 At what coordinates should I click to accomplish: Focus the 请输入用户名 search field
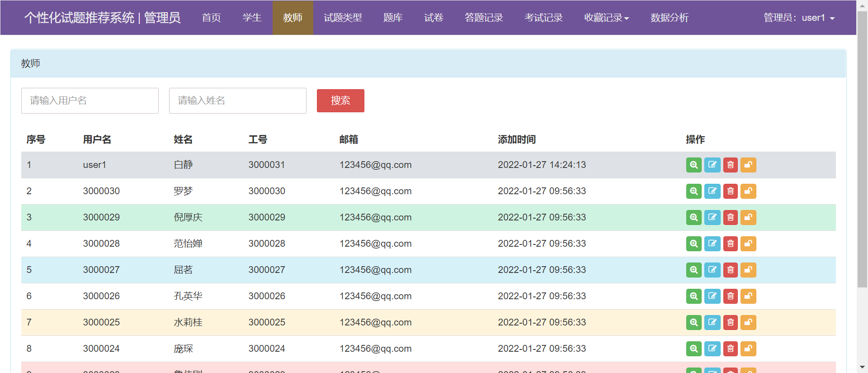coord(90,100)
